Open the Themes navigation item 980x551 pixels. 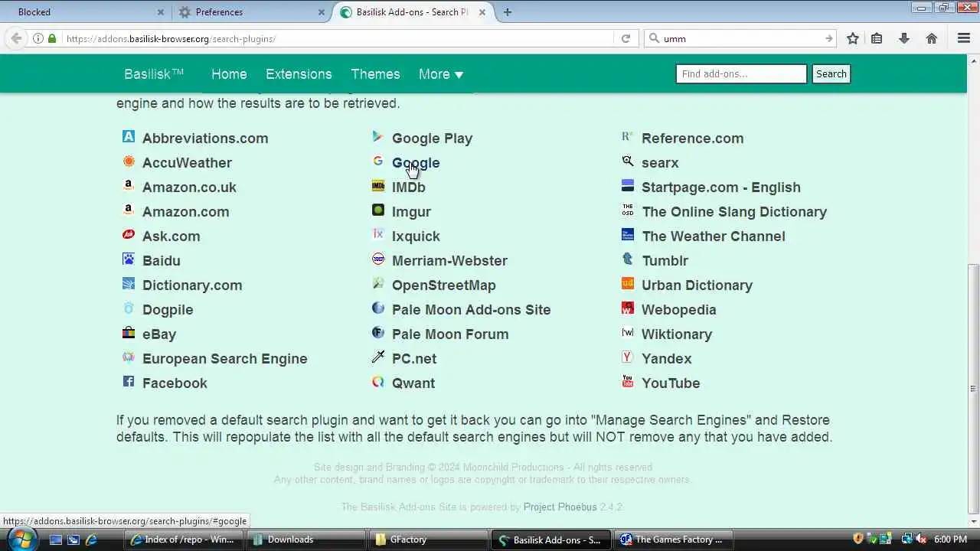(x=375, y=74)
